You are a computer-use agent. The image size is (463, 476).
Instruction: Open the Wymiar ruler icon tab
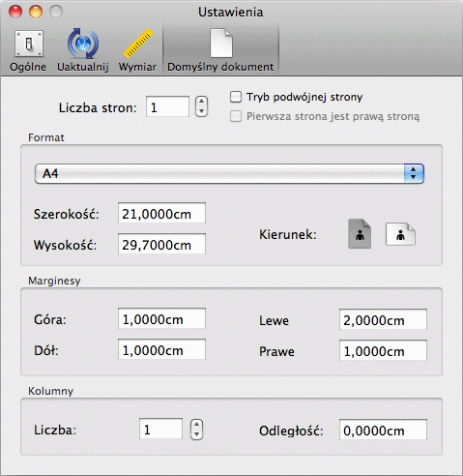138,44
